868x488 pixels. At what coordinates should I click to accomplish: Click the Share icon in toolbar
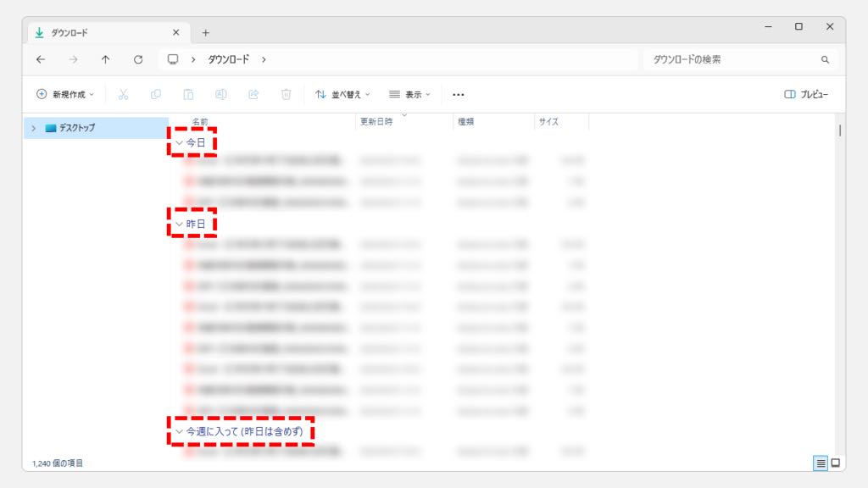[x=253, y=95]
